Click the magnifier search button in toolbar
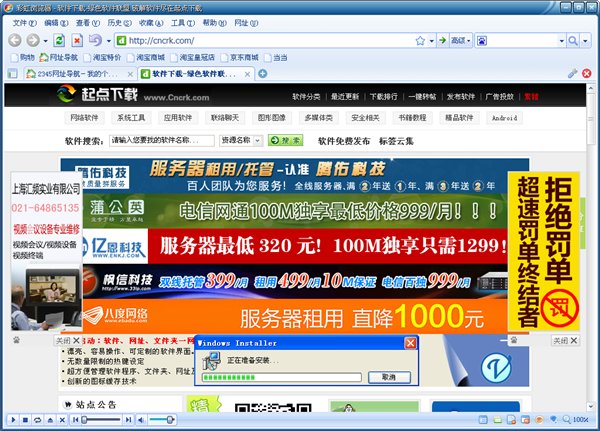600x431 pixels. 572,41
